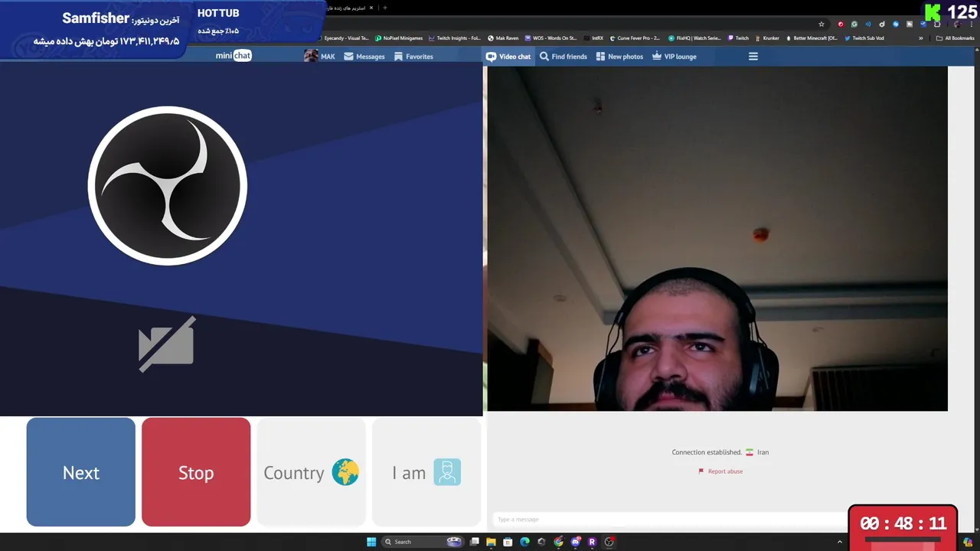This screenshot has width=980, height=551.
Task: Open Discord from the taskbar
Action: pos(575,542)
